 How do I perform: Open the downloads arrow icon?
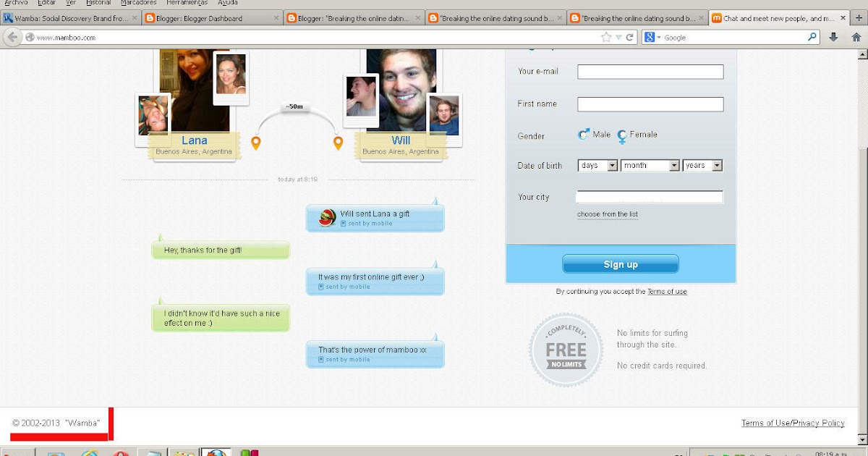[x=833, y=37]
